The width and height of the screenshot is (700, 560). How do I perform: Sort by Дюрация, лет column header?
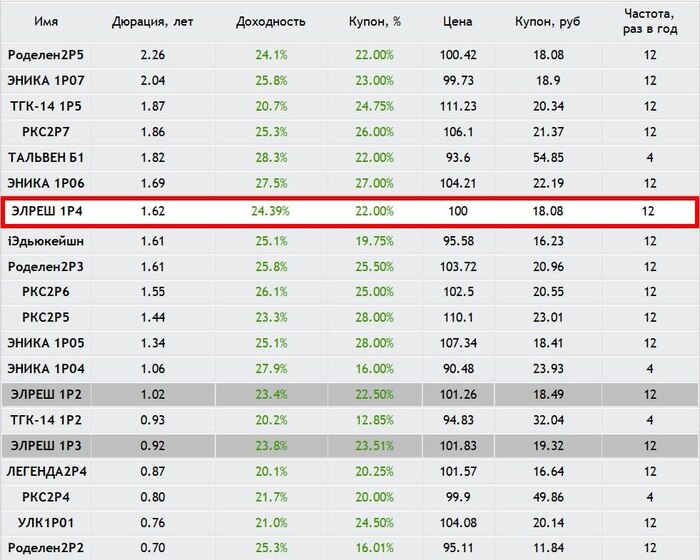(153, 21)
